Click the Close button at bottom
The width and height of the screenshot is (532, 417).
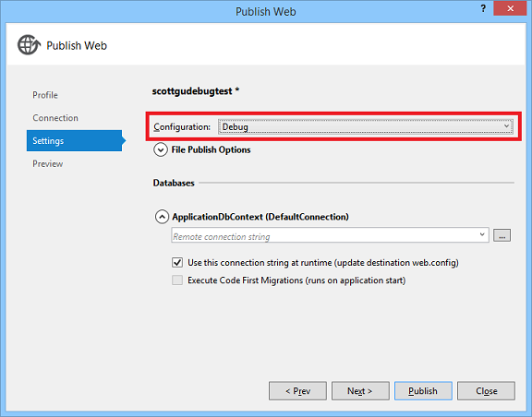click(486, 391)
